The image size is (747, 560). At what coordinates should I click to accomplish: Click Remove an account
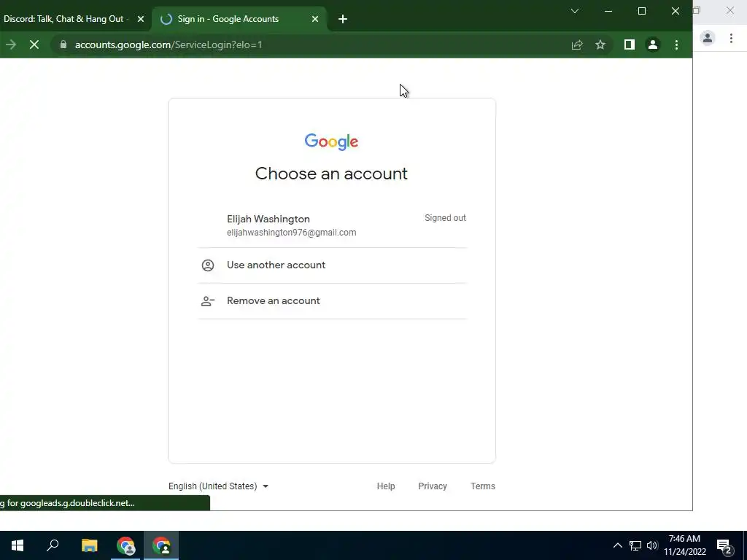pos(332,301)
